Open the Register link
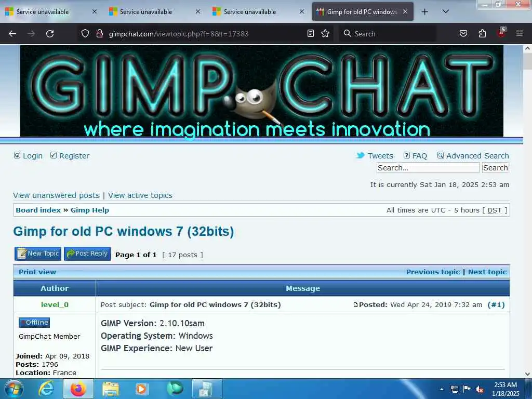This screenshot has width=532, height=399. (74, 156)
